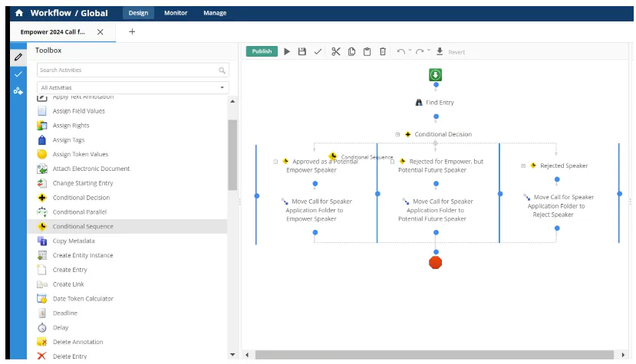Select Conditional Sequence in toolbox
This screenshot has height=364, width=636.
click(x=127, y=227)
